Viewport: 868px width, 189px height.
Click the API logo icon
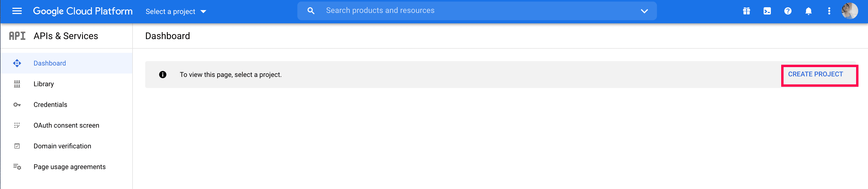[17, 36]
